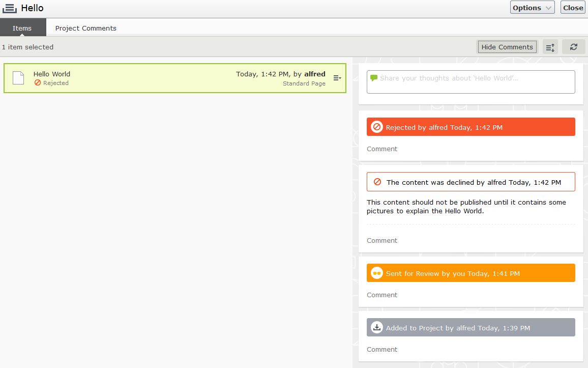Toggle the Hide Comments button
588x368 pixels.
507,47
